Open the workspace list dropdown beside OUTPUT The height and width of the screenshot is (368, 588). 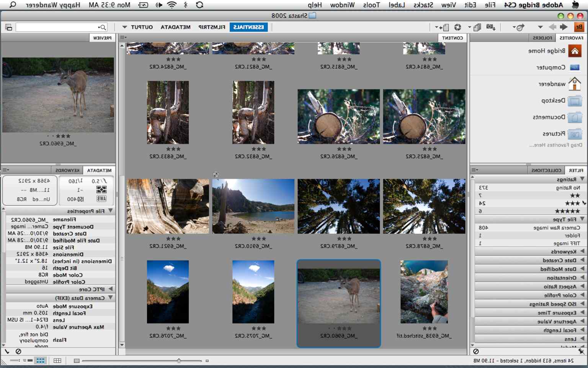pyautogui.click(x=124, y=27)
